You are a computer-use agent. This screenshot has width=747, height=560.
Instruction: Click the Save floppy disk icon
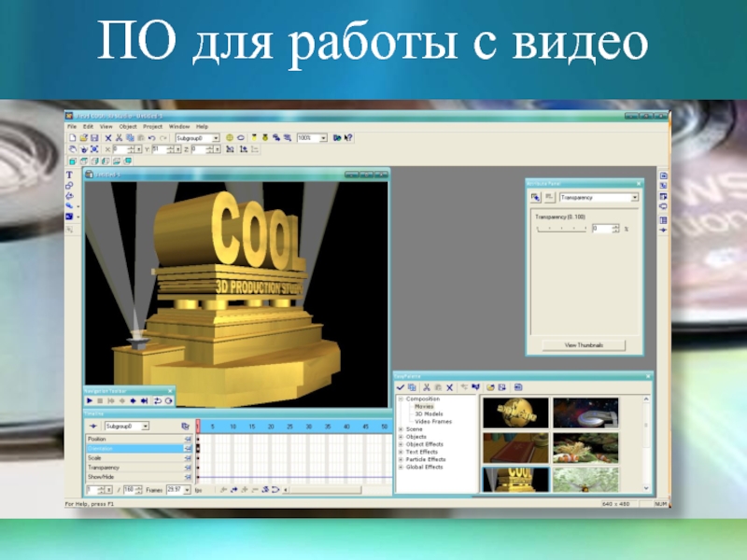(x=94, y=137)
